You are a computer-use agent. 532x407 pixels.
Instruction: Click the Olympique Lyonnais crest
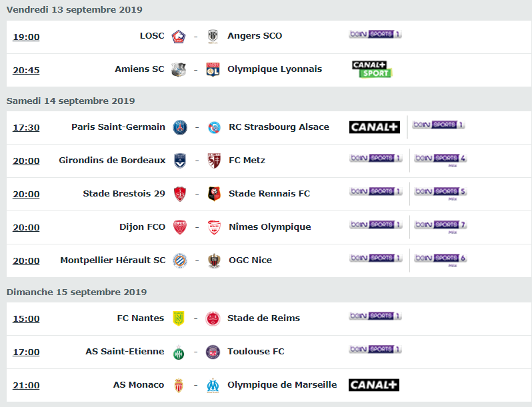point(213,69)
